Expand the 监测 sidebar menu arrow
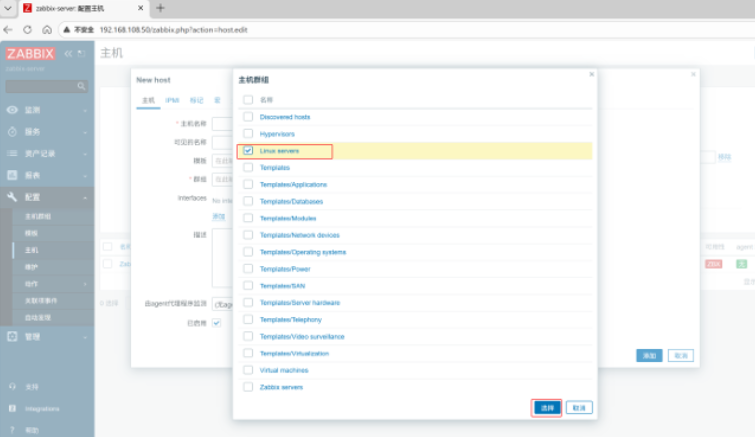Viewport: 755px width, 437px height. 85,111
